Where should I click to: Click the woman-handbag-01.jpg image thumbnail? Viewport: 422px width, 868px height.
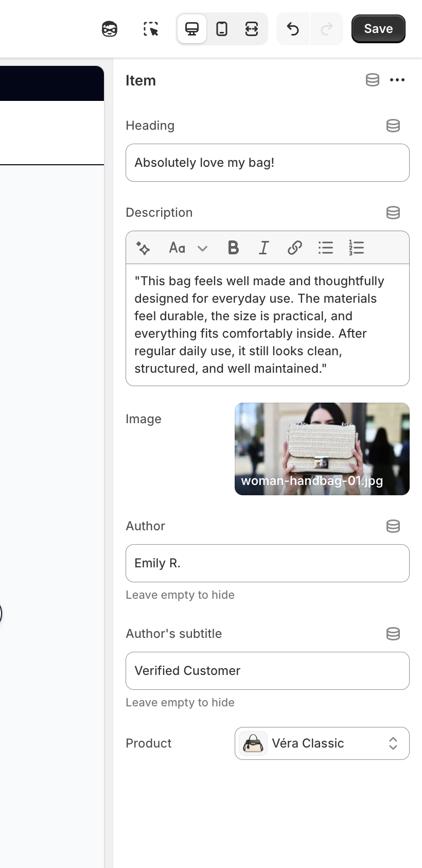click(x=322, y=449)
